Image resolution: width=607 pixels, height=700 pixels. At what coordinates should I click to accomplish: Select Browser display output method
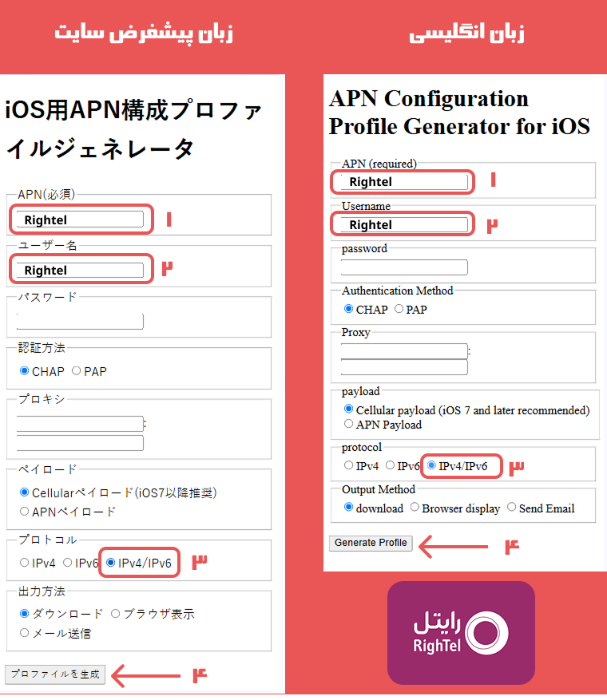click(x=415, y=508)
